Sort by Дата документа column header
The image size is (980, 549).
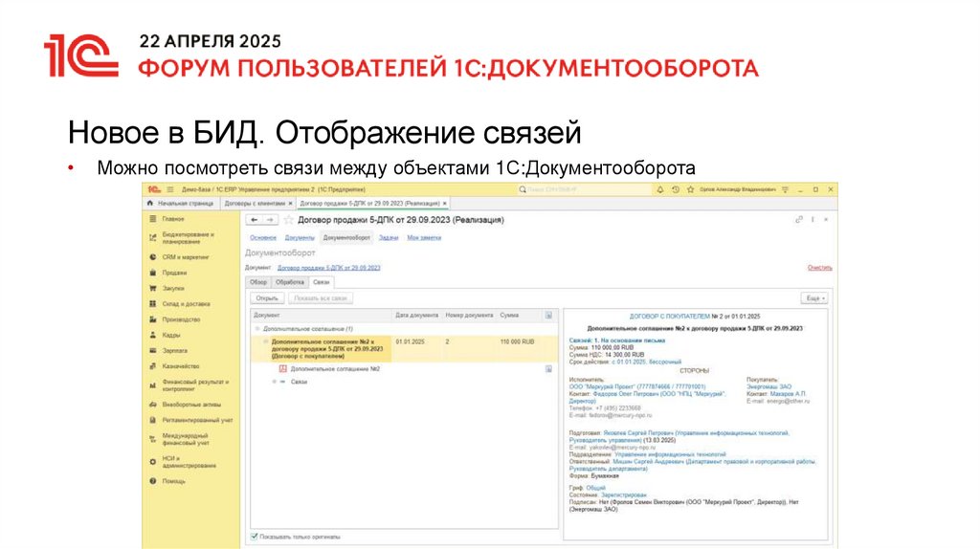click(417, 316)
